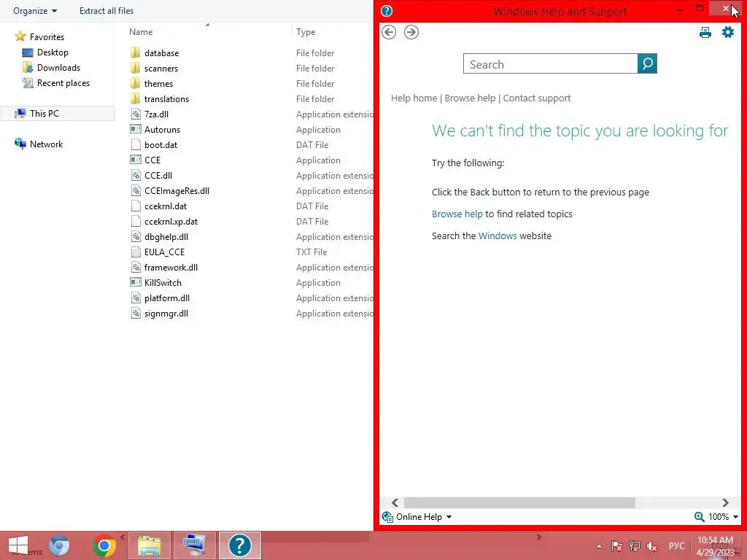Select the themes folder icon
Image resolution: width=747 pixels, height=560 pixels.
pyautogui.click(x=135, y=83)
